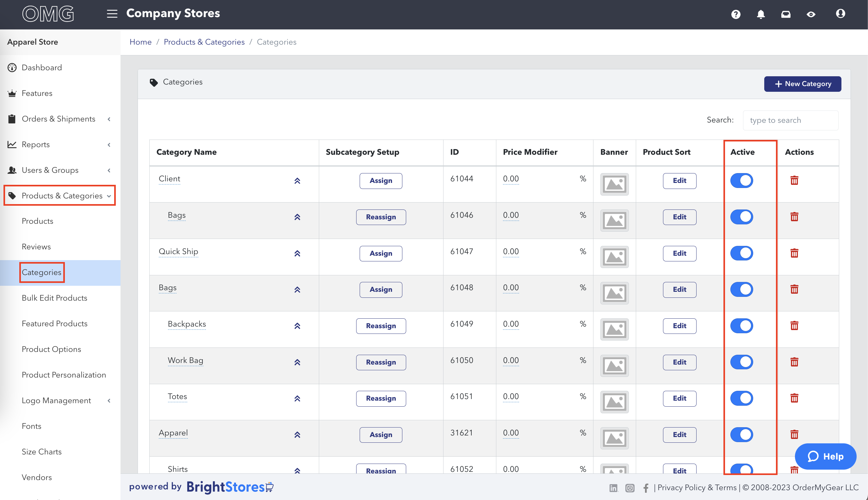868x500 pixels.
Task: Click Reassign for the Backpacks category
Action: (x=381, y=326)
